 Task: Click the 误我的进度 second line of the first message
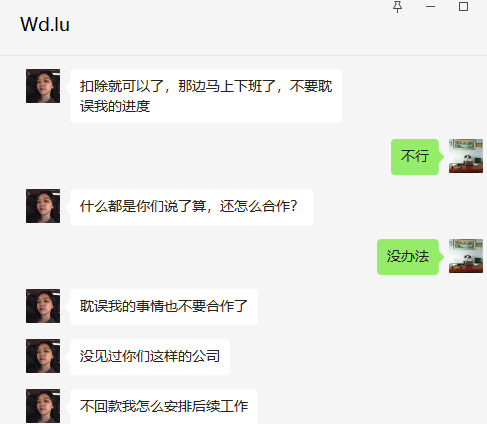pyautogui.click(x=115, y=106)
